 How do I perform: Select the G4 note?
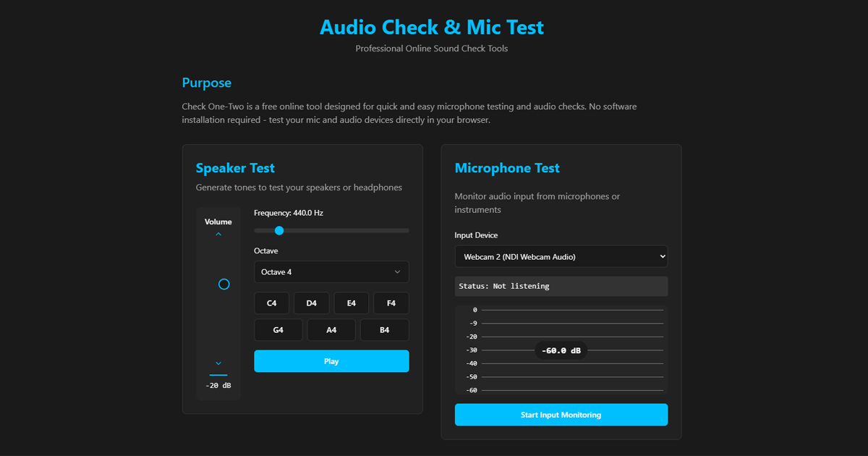tap(278, 329)
